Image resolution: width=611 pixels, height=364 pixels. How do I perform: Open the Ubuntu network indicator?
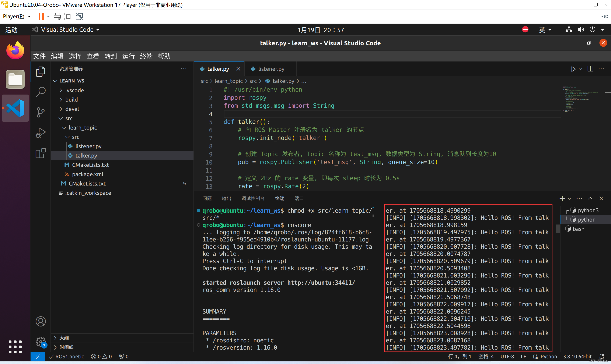point(569,30)
